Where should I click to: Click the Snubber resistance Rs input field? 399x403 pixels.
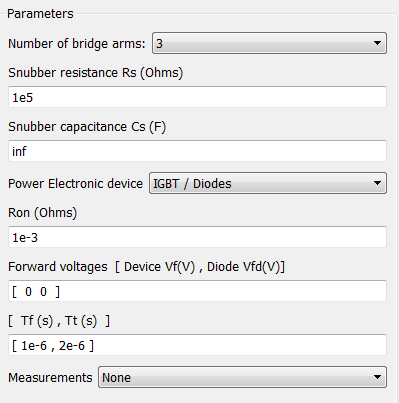click(x=197, y=97)
